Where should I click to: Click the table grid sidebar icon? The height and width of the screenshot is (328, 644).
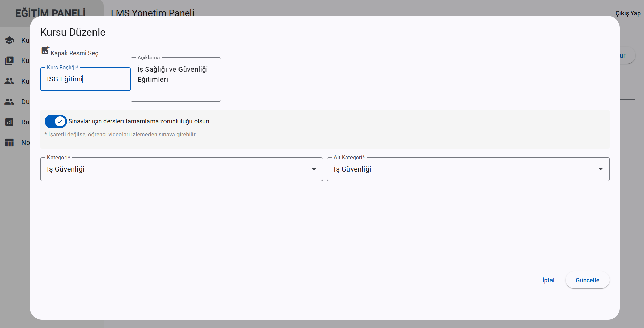coord(10,143)
